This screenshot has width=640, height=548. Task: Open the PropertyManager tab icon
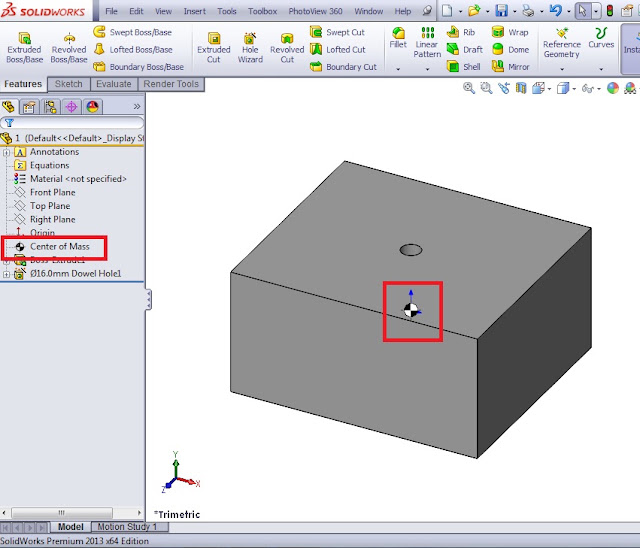(x=29, y=107)
